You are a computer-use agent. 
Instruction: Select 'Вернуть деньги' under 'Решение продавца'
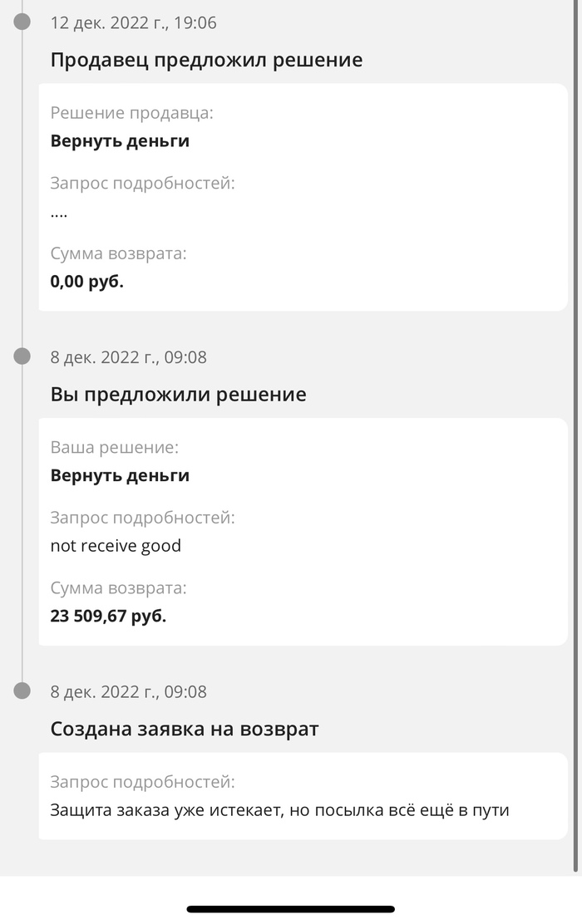point(120,140)
